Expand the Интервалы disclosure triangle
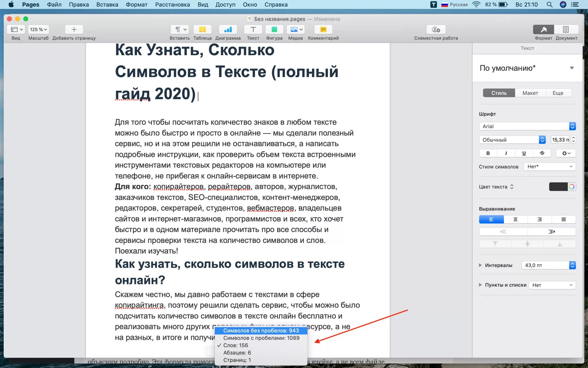588x368 pixels. 480,265
